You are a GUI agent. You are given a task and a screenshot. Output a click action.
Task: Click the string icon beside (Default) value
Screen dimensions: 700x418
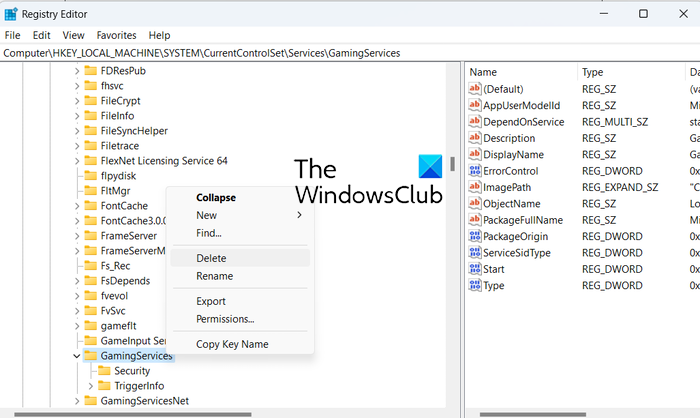[475, 88]
